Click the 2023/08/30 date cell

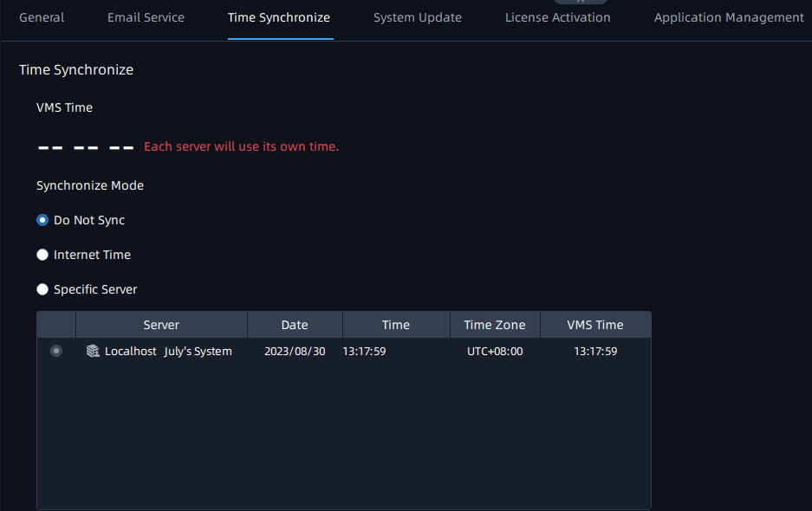point(295,352)
